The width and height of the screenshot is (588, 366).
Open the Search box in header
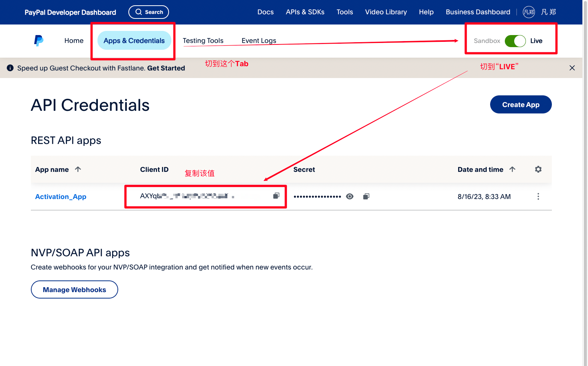pyautogui.click(x=149, y=12)
